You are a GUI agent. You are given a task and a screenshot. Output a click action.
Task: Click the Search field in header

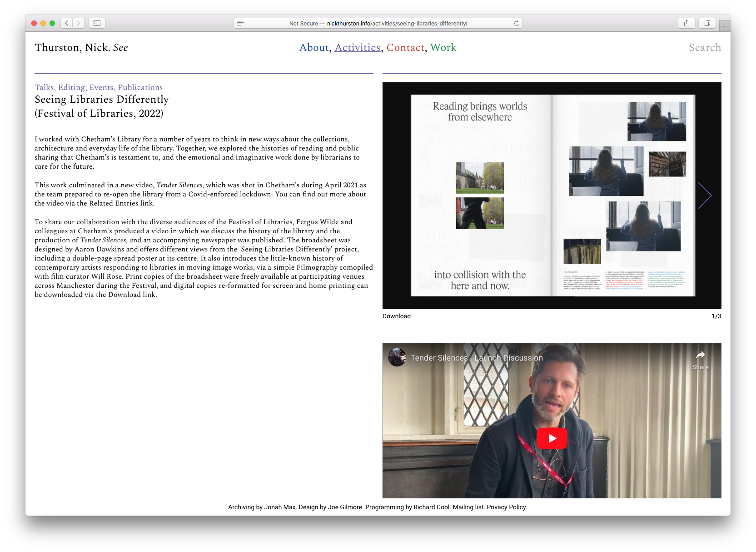pos(705,48)
